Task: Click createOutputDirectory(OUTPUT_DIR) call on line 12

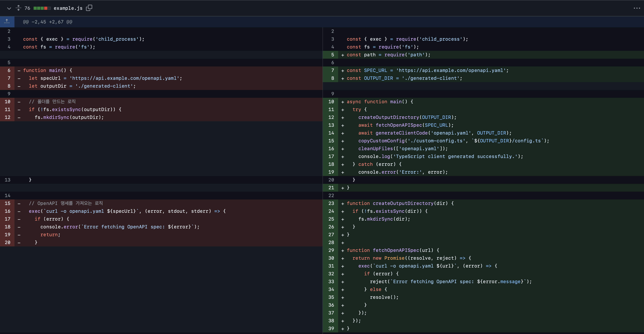Action: coord(407,117)
